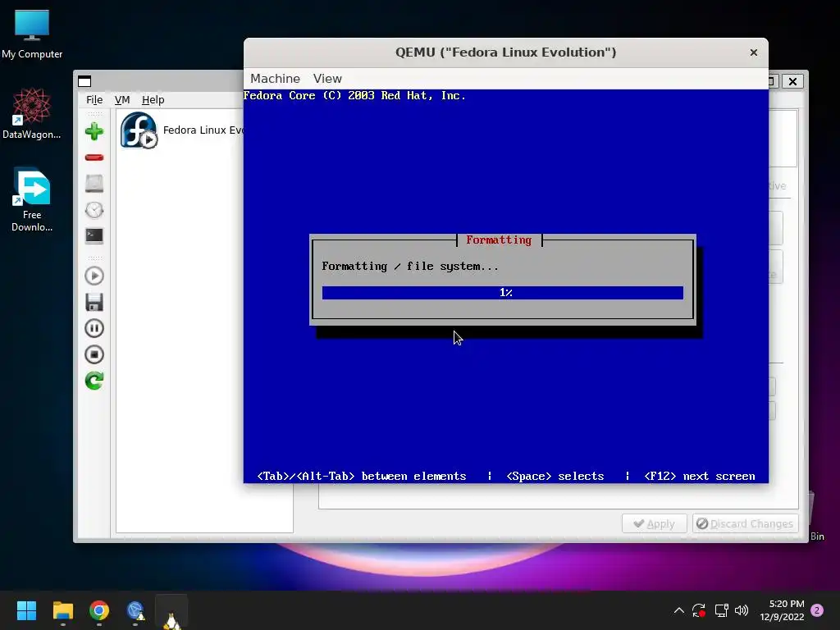This screenshot has height=630, width=840.
Task: Click the Formatting dialog title text
Action: coord(499,240)
